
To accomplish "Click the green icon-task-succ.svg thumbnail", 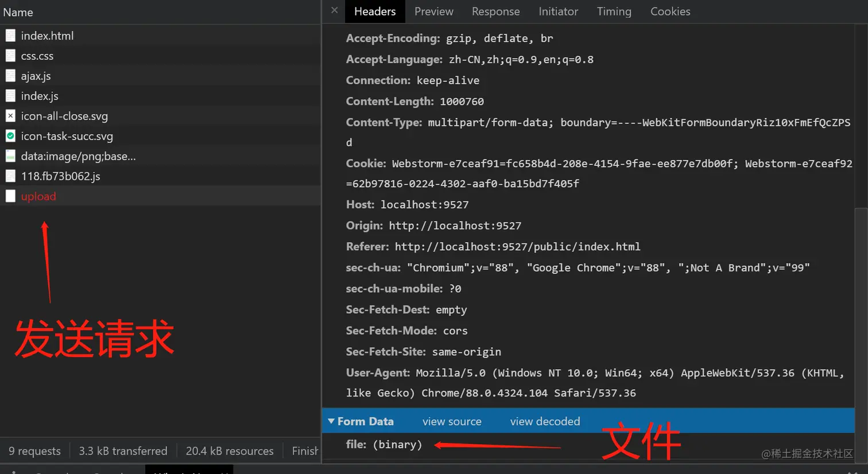I will pos(10,136).
